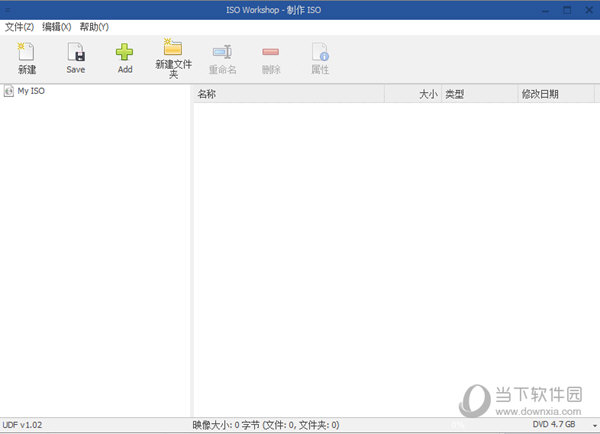Create a folder with 新建文件夹 icon

pos(173,47)
